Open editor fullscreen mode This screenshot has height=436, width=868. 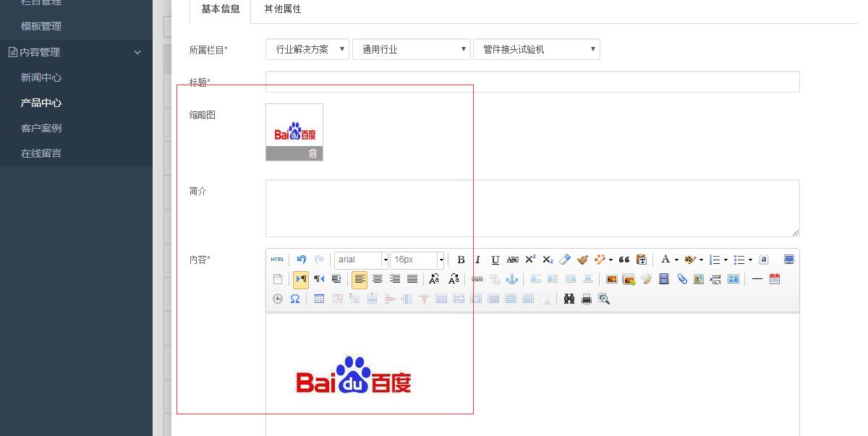(x=789, y=260)
